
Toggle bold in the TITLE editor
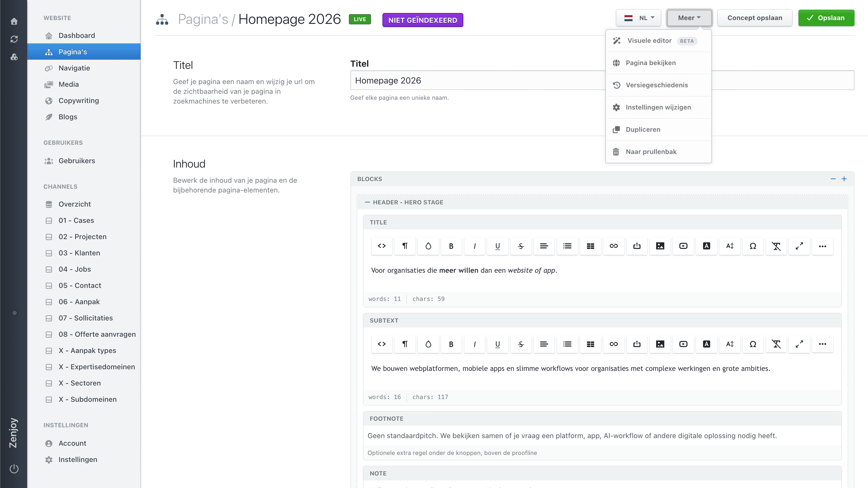451,246
